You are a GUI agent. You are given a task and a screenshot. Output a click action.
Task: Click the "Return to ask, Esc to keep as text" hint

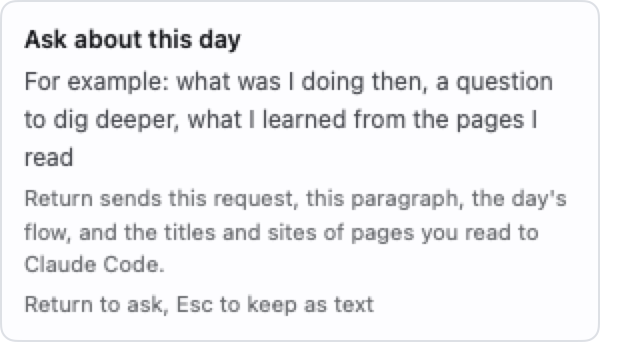[x=199, y=304]
